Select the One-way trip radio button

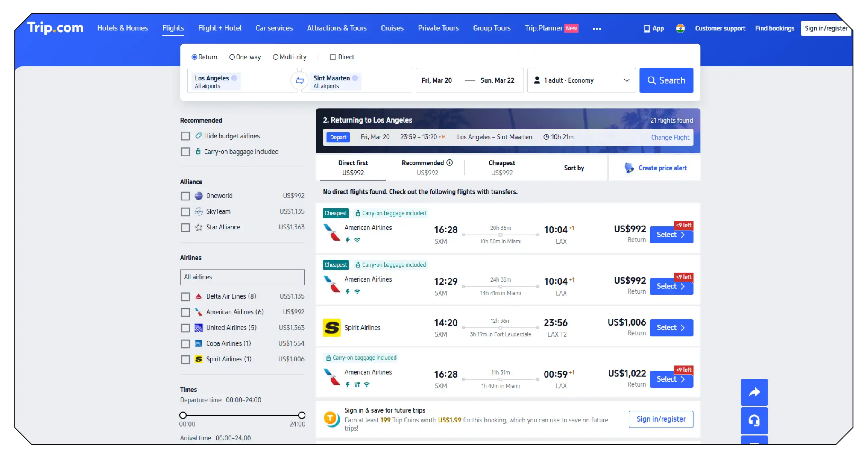click(x=232, y=57)
